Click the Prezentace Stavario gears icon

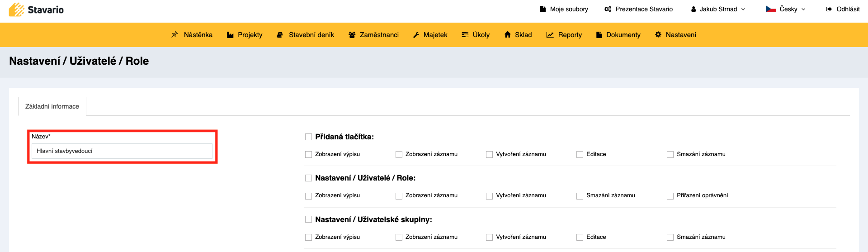(608, 9)
